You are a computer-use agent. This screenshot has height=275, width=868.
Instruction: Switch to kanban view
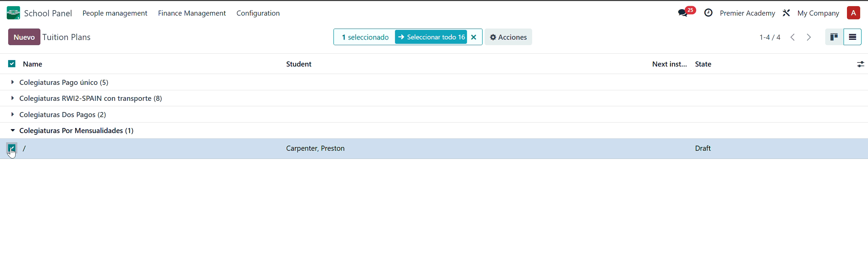[834, 37]
